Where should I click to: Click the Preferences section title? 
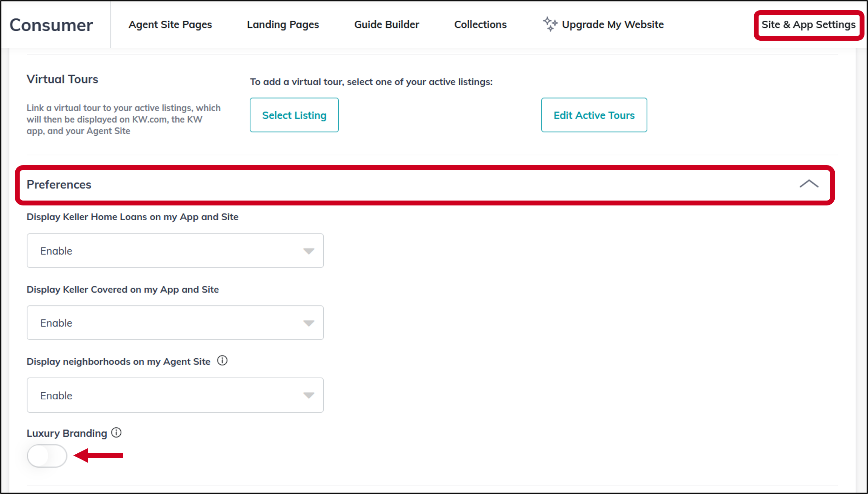(x=59, y=184)
